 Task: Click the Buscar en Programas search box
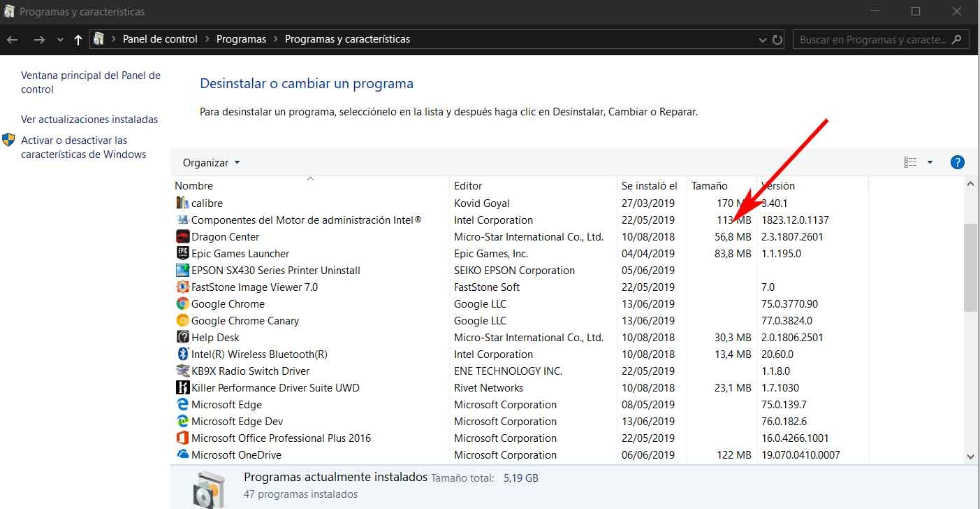872,40
